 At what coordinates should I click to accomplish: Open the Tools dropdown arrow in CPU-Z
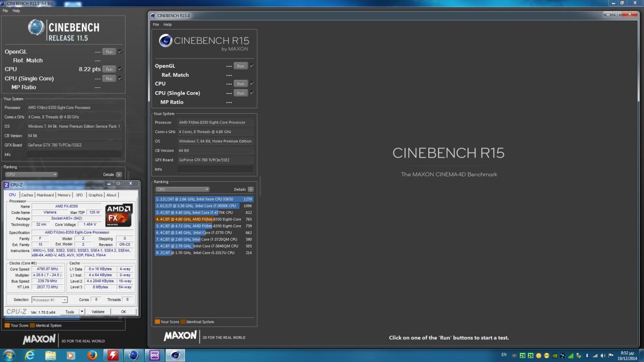pyautogui.click(x=82, y=312)
